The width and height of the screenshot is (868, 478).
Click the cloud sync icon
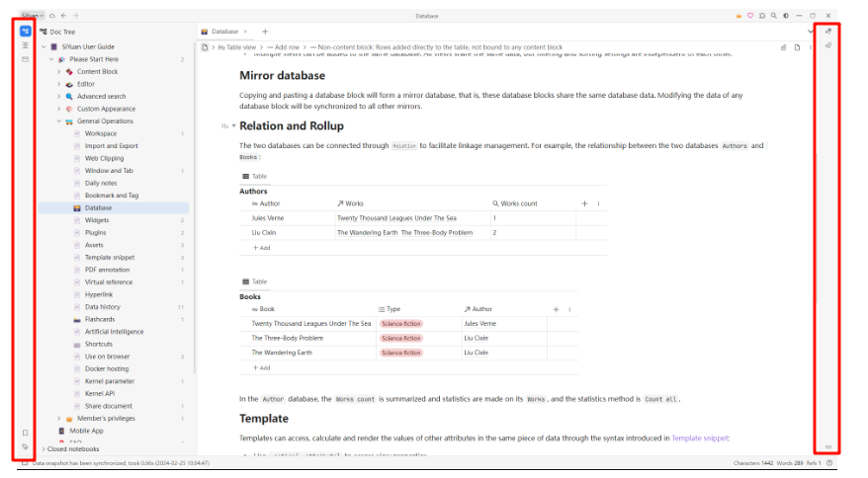pyautogui.click(x=52, y=16)
